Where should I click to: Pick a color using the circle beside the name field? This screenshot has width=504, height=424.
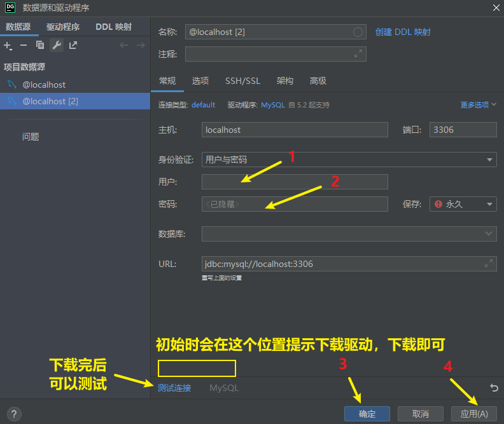pyautogui.click(x=358, y=32)
